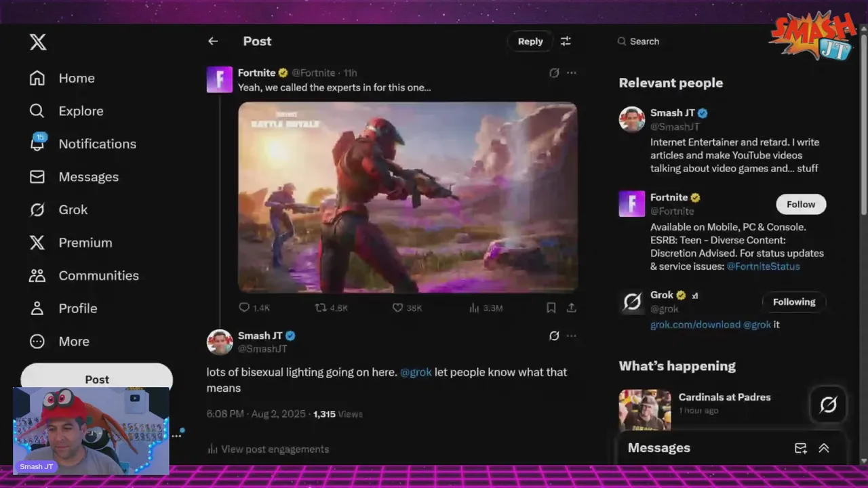Click the @SmashJT handle under post author
Screen dimensions: 868x488
pos(262,349)
